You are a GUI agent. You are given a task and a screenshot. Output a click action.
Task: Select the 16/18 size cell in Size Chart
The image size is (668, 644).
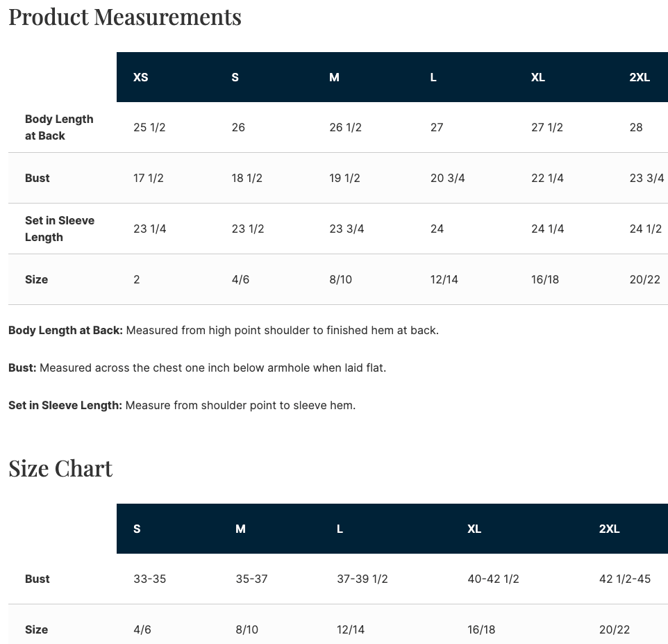[481, 629]
